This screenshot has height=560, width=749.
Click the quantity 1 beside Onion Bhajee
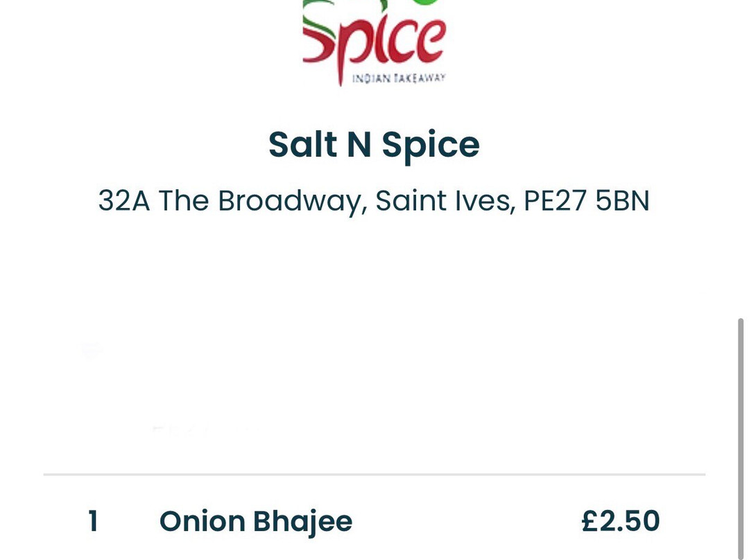click(93, 521)
